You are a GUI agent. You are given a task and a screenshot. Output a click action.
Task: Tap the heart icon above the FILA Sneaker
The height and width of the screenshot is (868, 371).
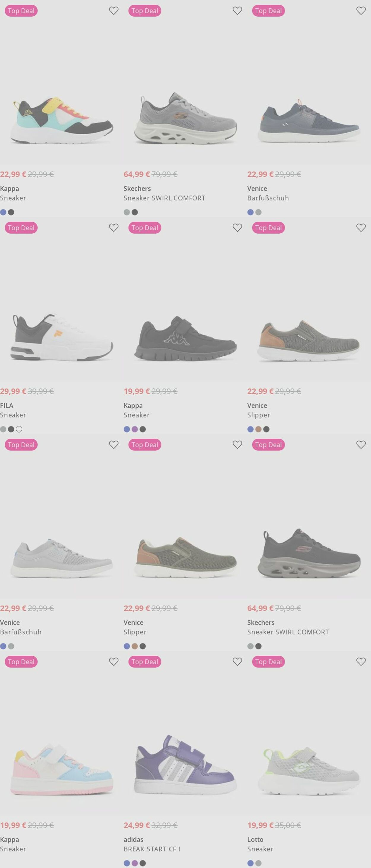coord(113,227)
